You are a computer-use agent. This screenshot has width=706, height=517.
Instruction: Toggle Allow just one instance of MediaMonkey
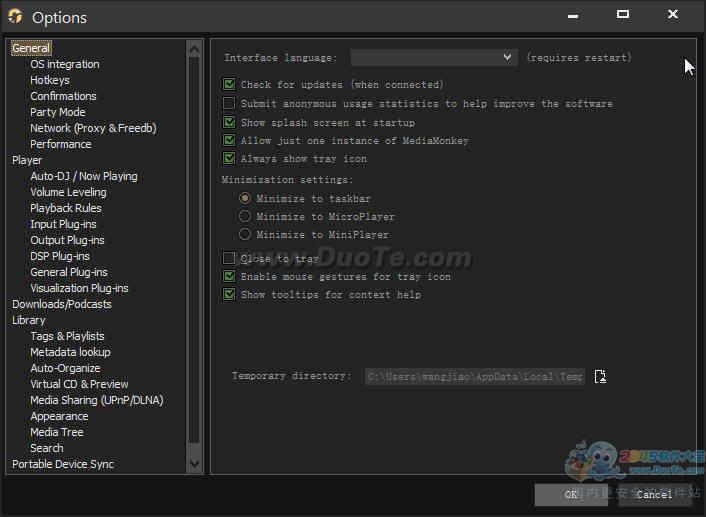click(229, 140)
